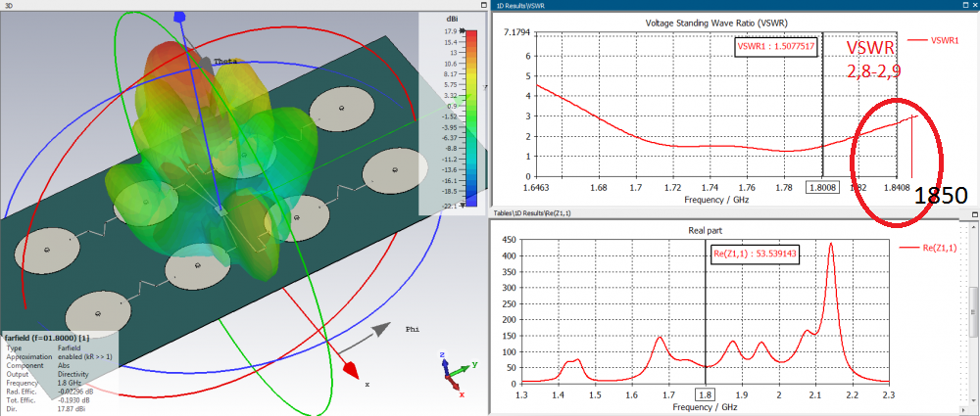980x416 pixels.
Task: Click the 1.8008 axis marker value box
Action: pos(822,187)
